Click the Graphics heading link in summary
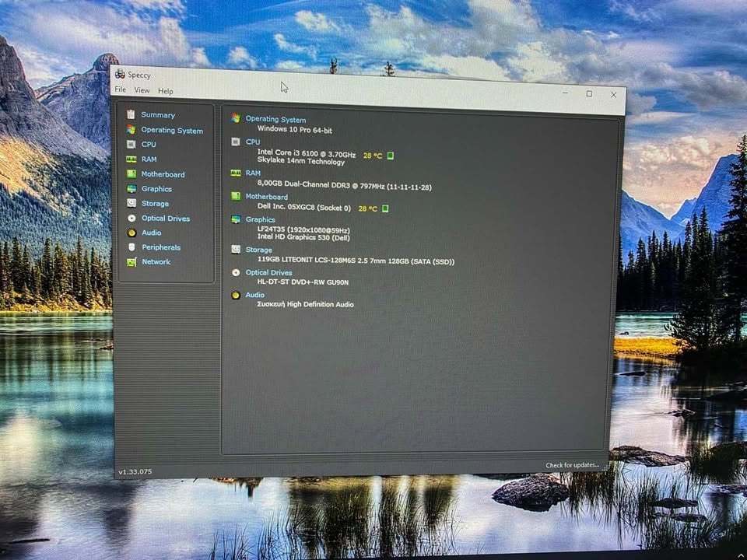 point(260,219)
